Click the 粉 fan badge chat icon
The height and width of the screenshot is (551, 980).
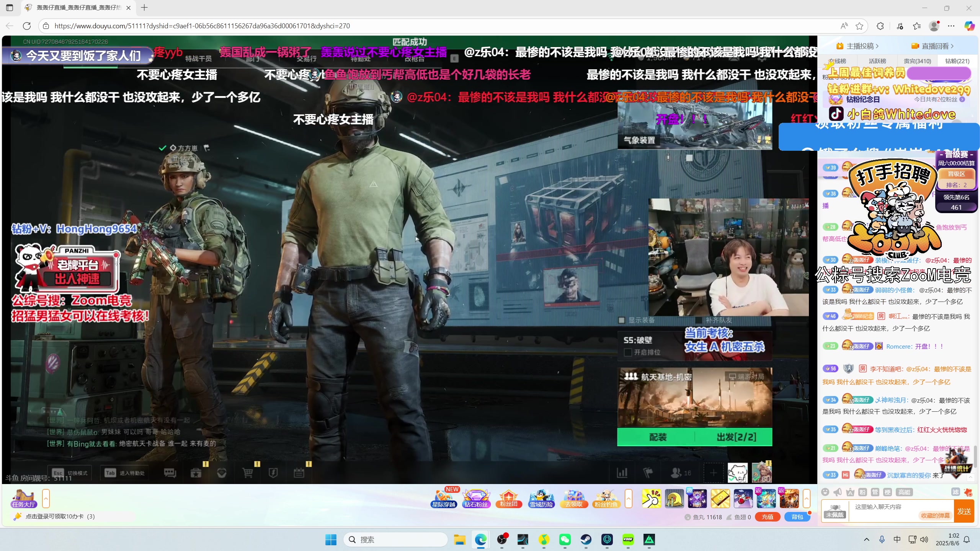coord(862,492)
